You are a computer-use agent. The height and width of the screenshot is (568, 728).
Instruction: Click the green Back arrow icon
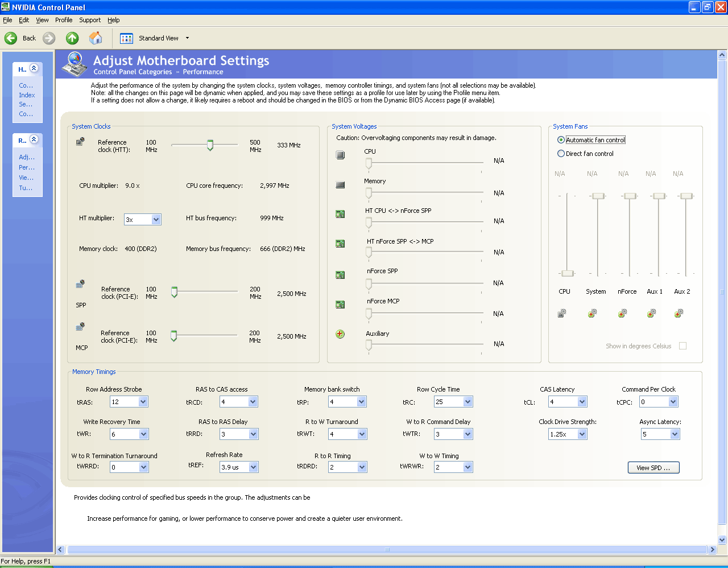(x=11, y=38)
